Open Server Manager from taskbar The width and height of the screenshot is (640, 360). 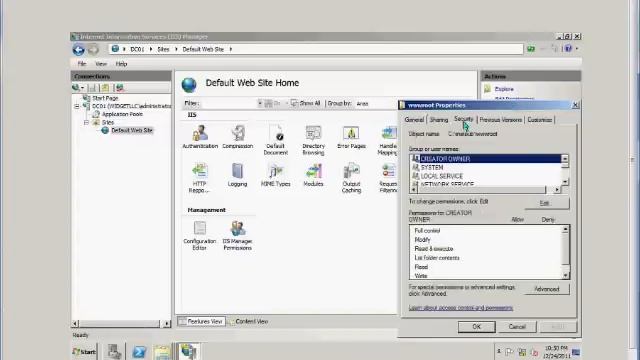click(114, 351)
